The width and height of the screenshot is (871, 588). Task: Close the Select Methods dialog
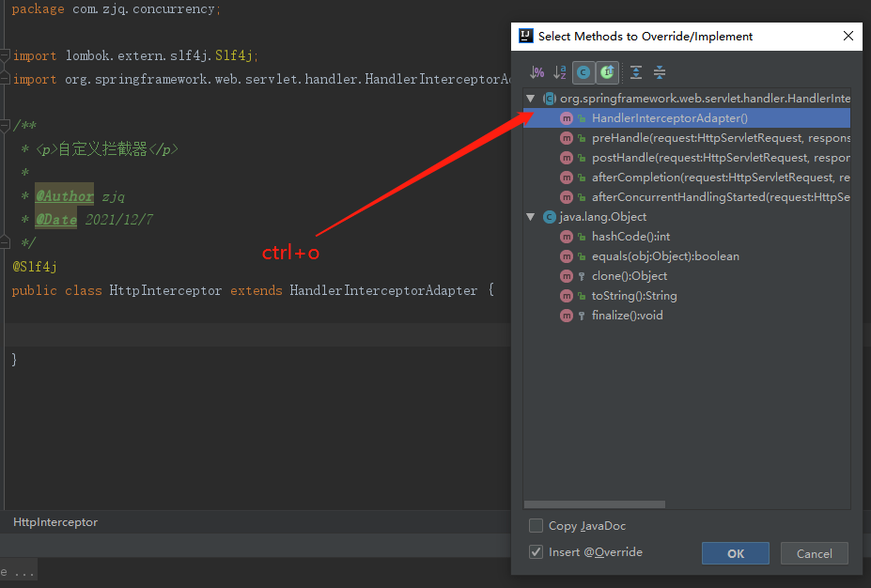click(x=848, y=36)
